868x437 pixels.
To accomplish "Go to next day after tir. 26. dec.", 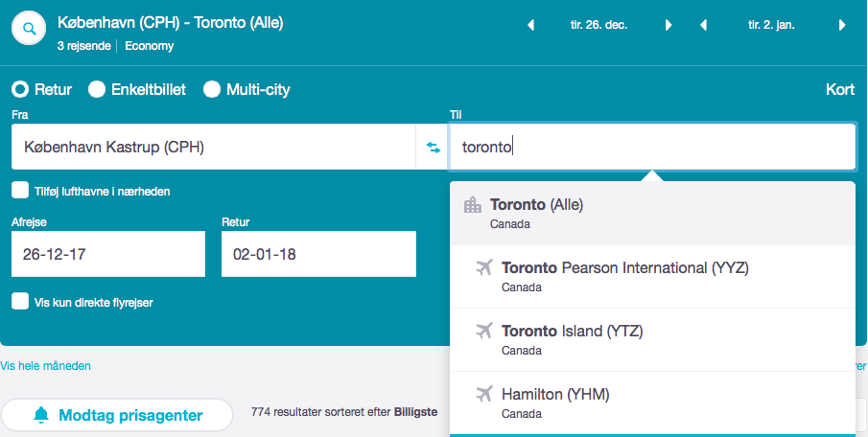I will (x=669, y=26).
